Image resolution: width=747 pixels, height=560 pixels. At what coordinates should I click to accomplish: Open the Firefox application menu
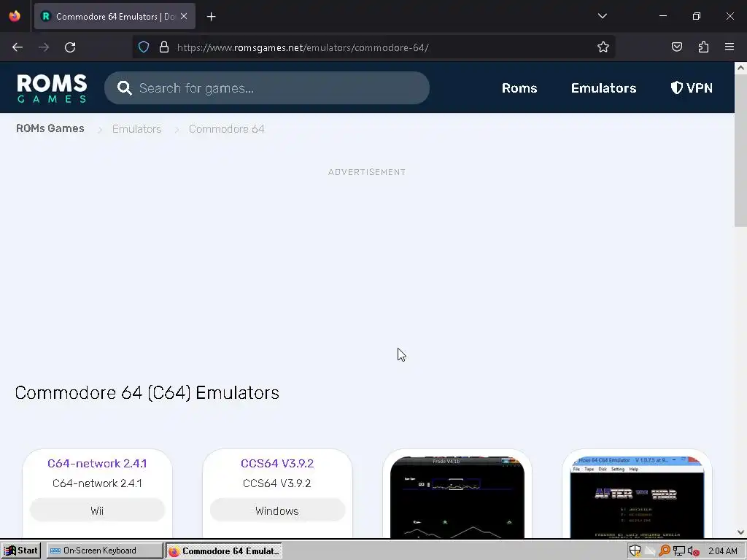point(729,47)
